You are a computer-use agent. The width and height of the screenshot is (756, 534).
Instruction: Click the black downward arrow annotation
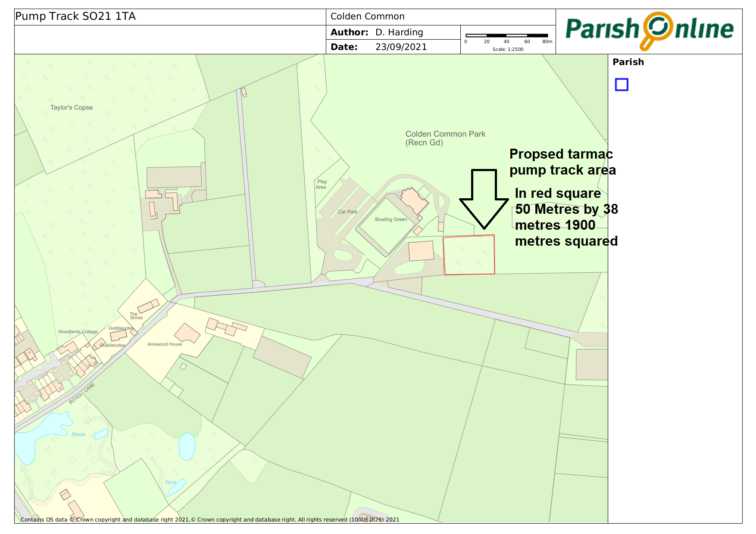(x=484, y=198)
